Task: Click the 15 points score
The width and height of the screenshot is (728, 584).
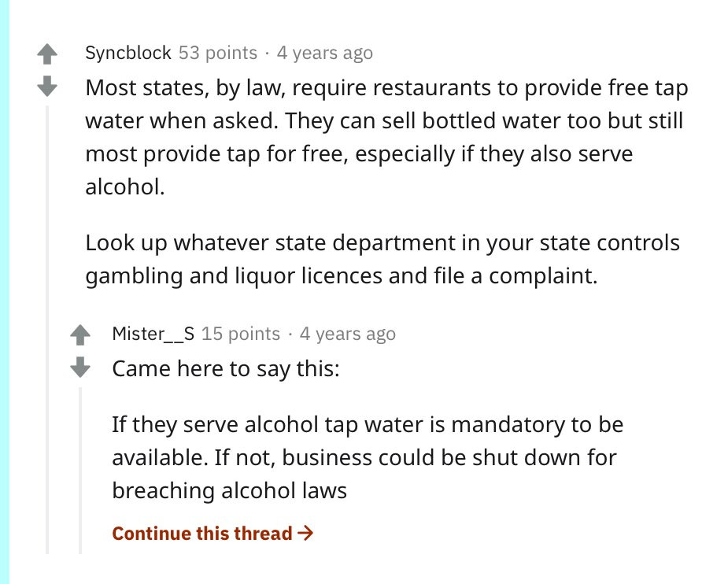Action: pos(241,334)
